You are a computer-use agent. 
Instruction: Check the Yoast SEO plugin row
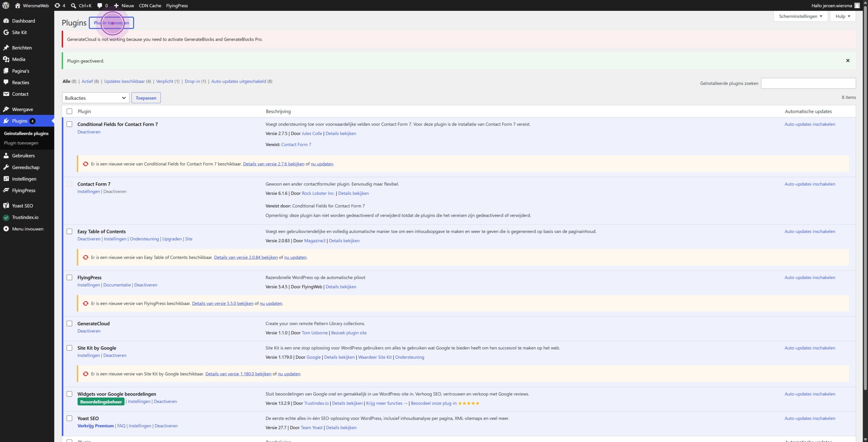click(70, 418)
